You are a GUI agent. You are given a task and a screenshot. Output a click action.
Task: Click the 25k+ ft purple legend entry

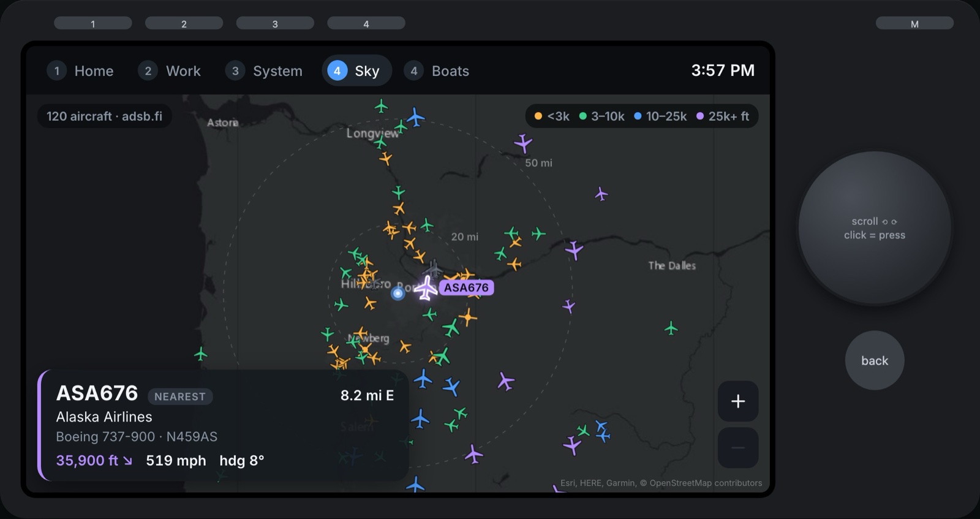[x=723, y=116]
